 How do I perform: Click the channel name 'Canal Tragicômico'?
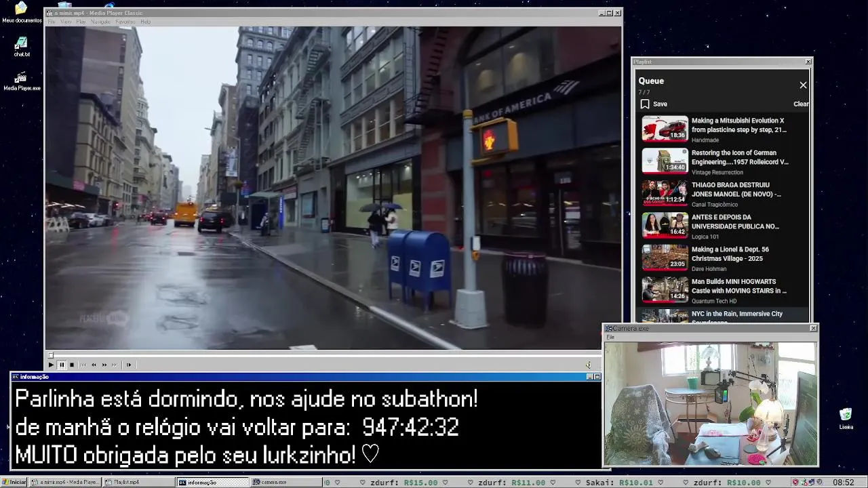click(x=714, y=205)
